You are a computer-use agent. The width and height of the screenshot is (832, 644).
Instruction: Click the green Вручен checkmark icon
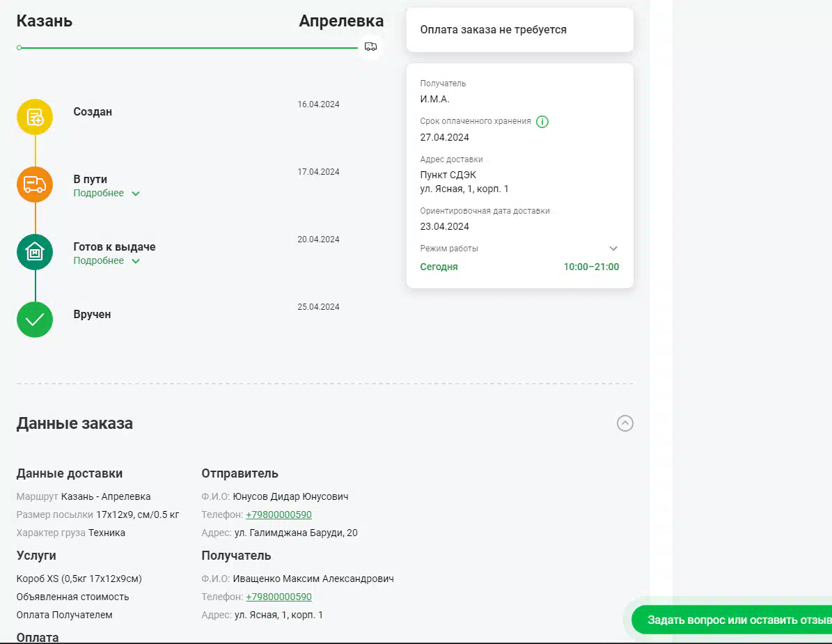(x=35, y=320)
